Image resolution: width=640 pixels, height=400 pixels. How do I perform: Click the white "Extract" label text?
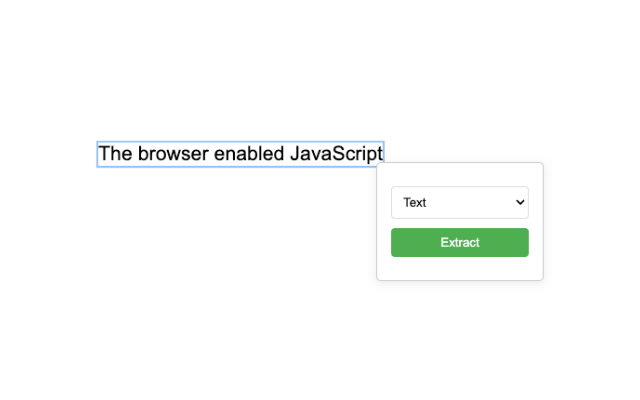[x=460, y=242]
